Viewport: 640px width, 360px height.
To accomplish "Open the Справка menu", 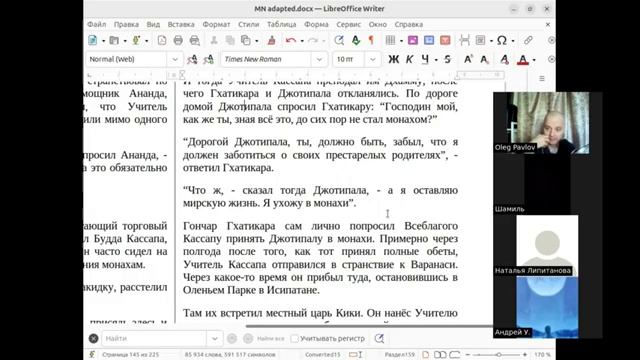I will click(409, 24).
